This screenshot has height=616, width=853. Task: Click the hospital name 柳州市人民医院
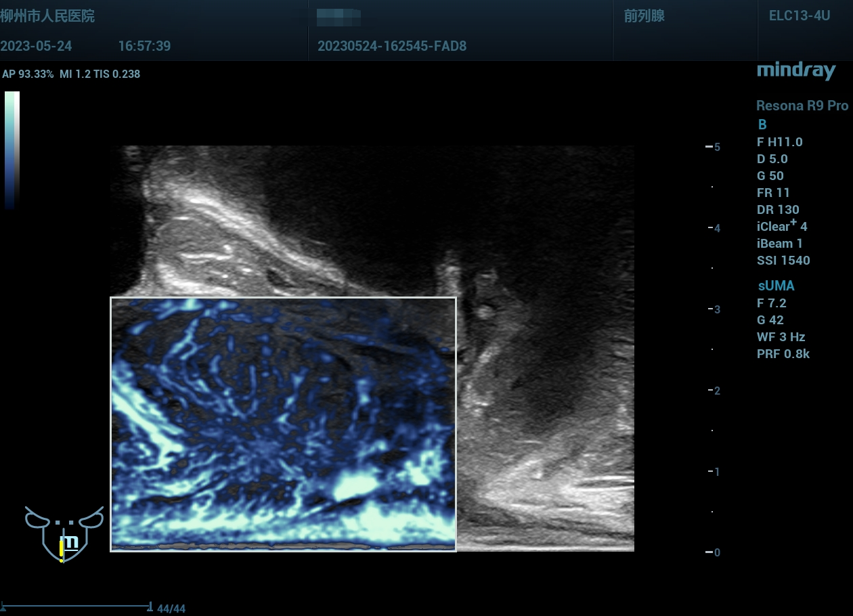pyautogui.click(x=47, y=16)
